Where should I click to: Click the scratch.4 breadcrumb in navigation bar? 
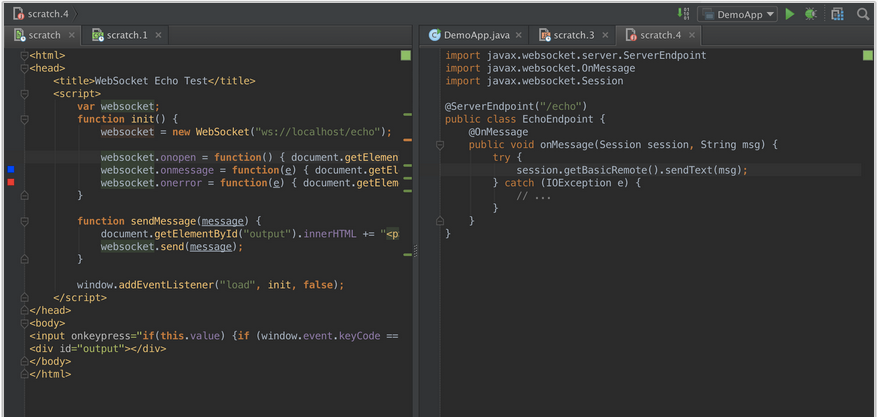pyautogui.click(x=42, y=14)
